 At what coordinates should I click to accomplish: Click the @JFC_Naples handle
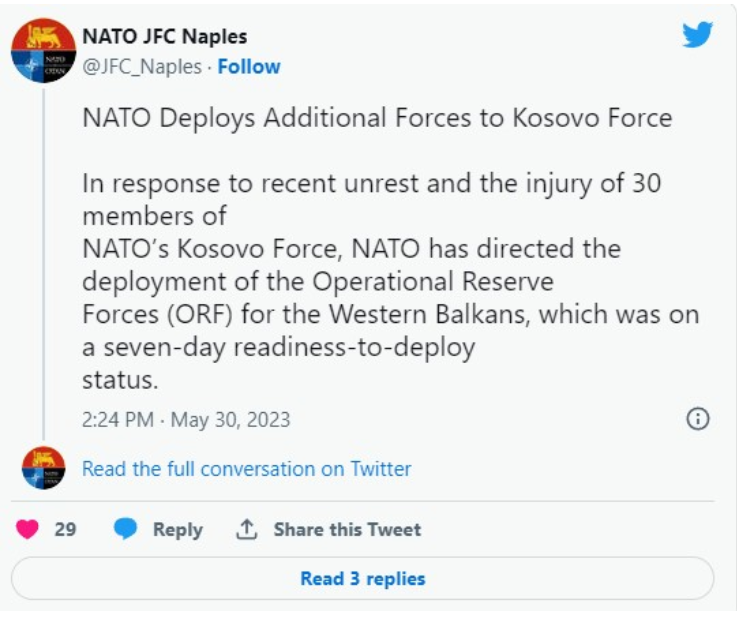(x=140, y=67)
